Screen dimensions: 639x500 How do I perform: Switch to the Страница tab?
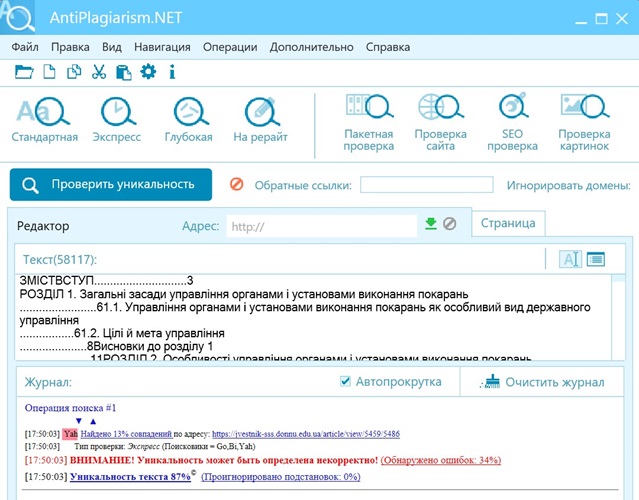[x=508, y=223]
